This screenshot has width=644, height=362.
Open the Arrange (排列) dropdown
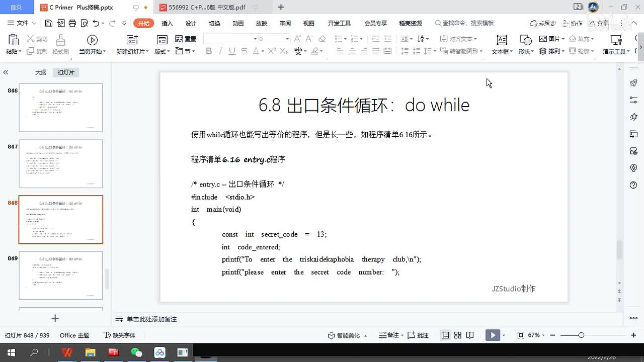pos(552,51)
